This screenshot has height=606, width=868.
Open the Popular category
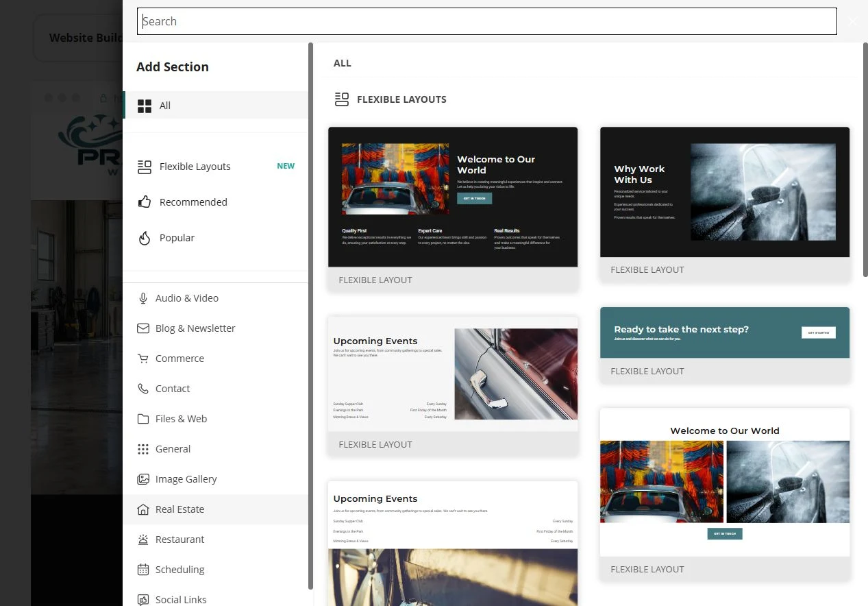216,238
